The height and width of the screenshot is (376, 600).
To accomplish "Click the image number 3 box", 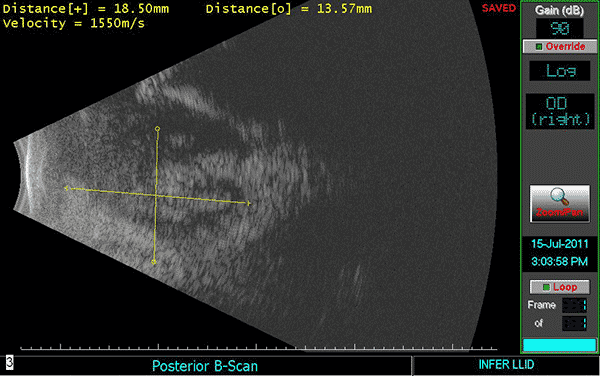I will click(10, 362).
